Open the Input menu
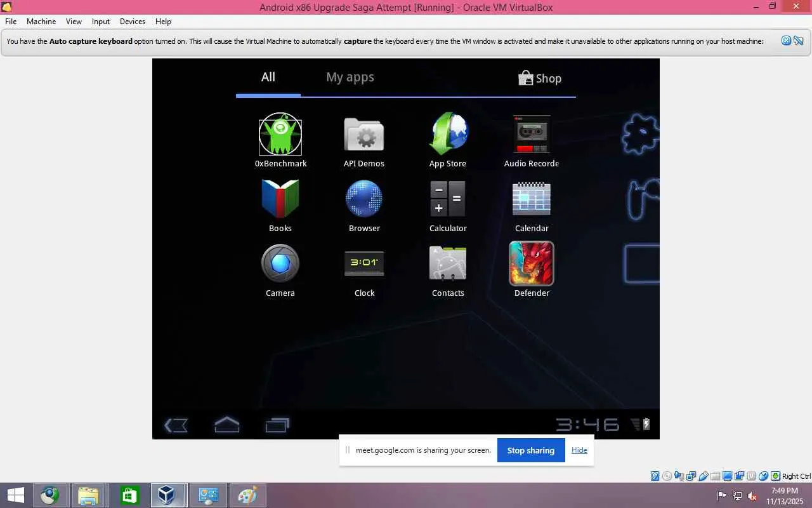Screen dimensions: 812x508 (100, 21)
